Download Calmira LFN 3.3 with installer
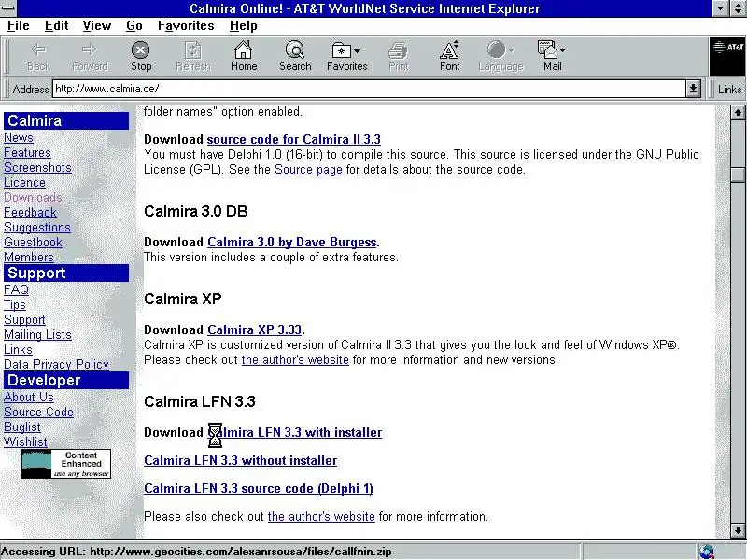 pyautogui.click(x=295, y=432)
